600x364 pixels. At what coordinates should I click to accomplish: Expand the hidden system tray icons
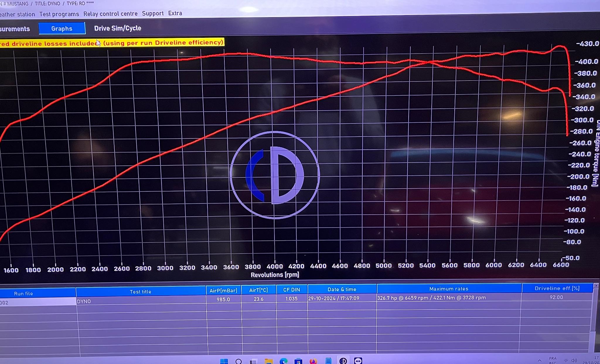539,361
